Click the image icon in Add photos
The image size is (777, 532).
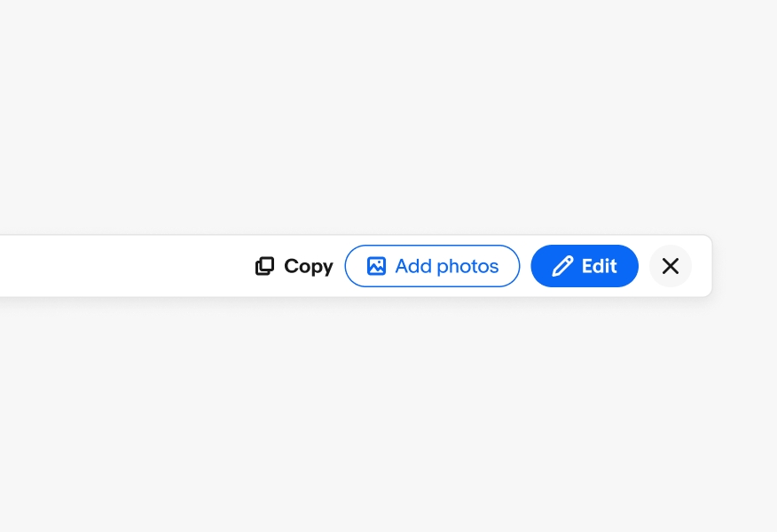(376, 266)
